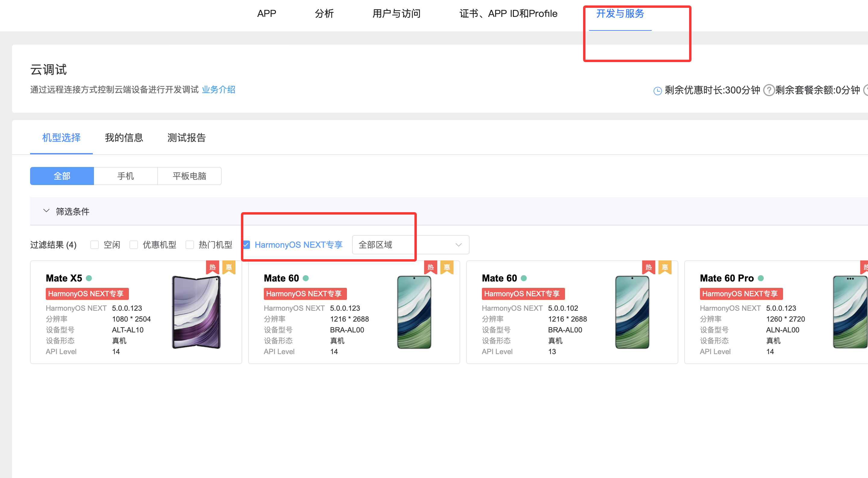The height and width of the screenshot is (478, 868).
Task: Go to 证书、APP ID和Profile tab
Action: [x=508, y=14]
